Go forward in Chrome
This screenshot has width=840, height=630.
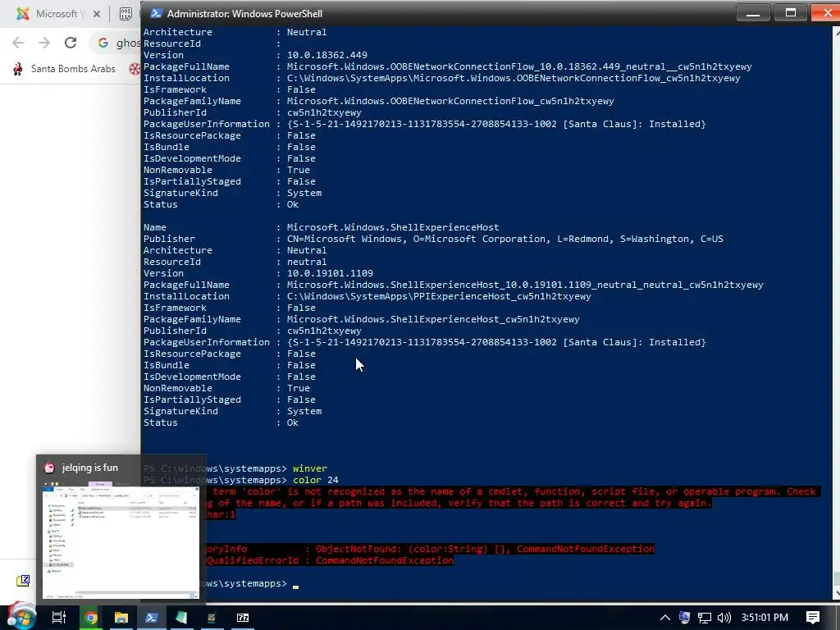click(44, 43)
